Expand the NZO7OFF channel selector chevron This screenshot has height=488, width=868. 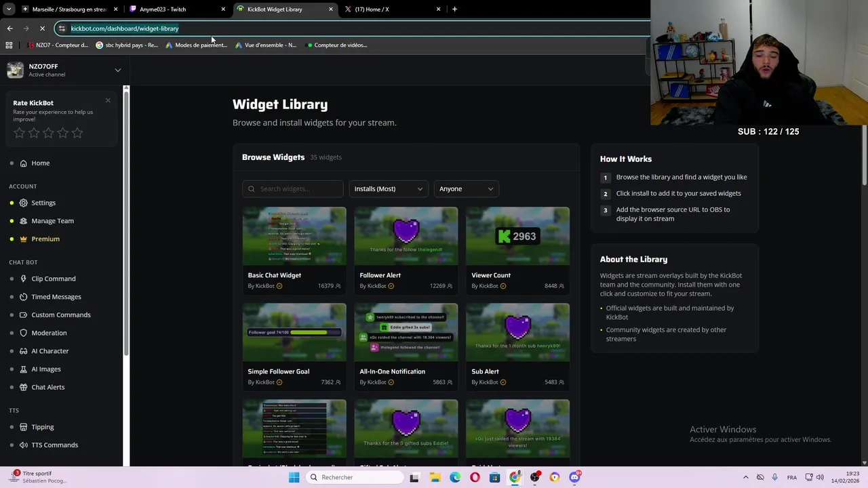tap(117, 70)
